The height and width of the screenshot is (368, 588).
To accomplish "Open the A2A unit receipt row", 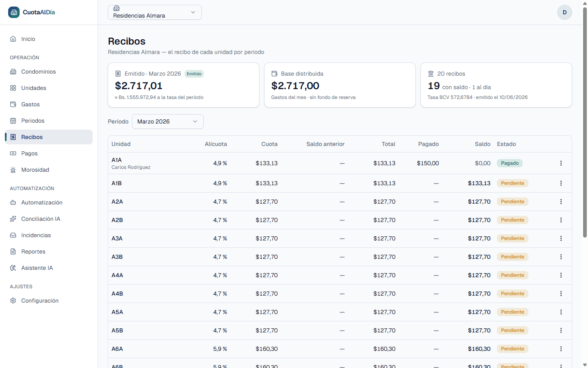I will tap(340, 202).
